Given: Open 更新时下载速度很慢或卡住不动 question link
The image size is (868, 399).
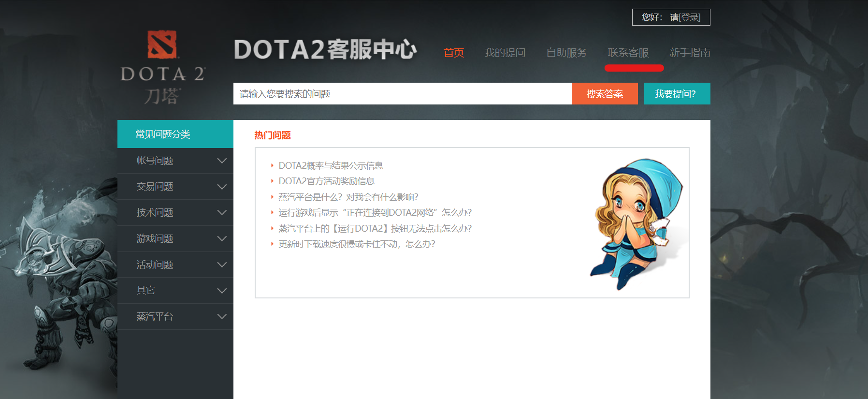Looking at the screenshot, I should click(357, 244).
